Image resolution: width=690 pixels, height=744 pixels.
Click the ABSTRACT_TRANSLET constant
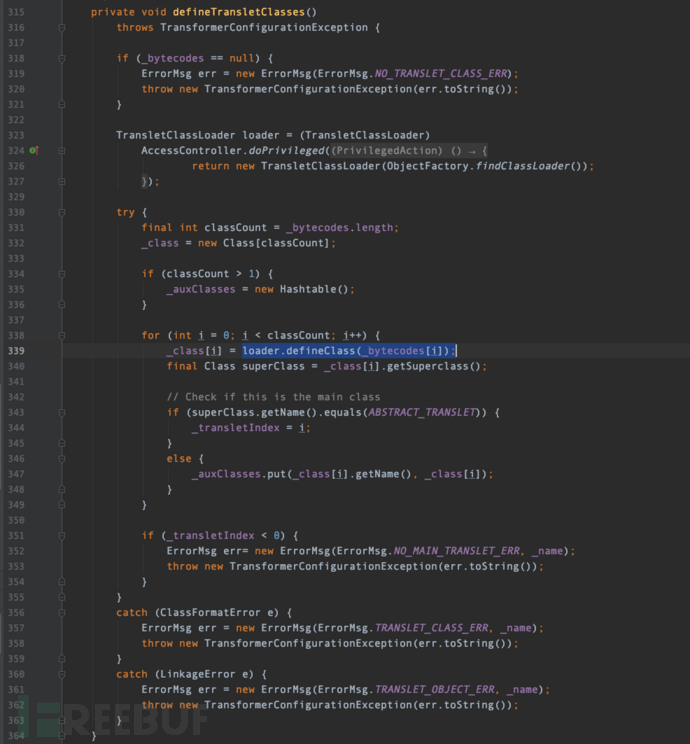pyautogui.click(x=427, y=412)
